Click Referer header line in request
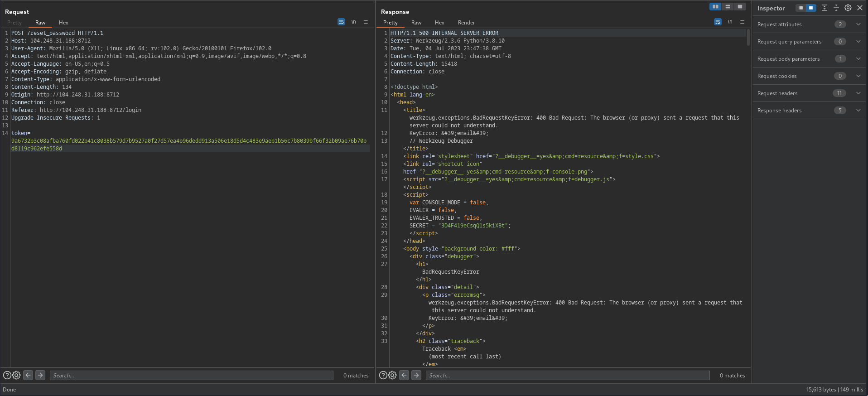 click(76, 110)
